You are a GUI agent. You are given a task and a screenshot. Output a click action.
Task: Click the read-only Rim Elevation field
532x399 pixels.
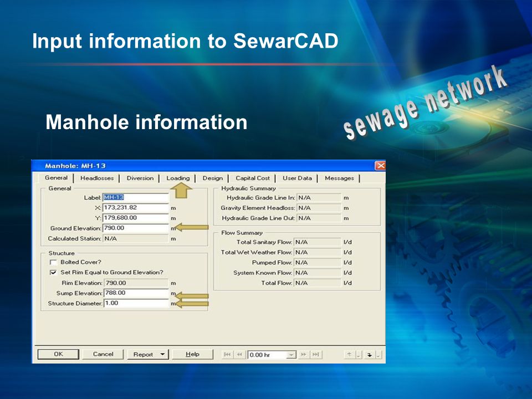[x=135, y=283]
